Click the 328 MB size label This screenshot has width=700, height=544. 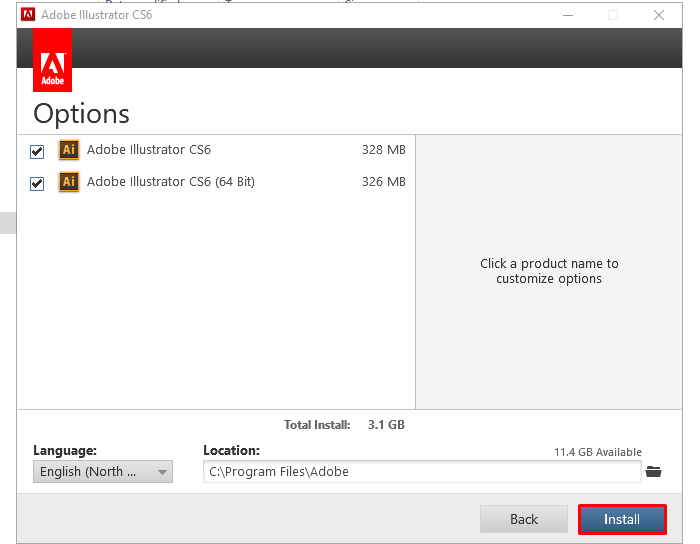[383, 151]
